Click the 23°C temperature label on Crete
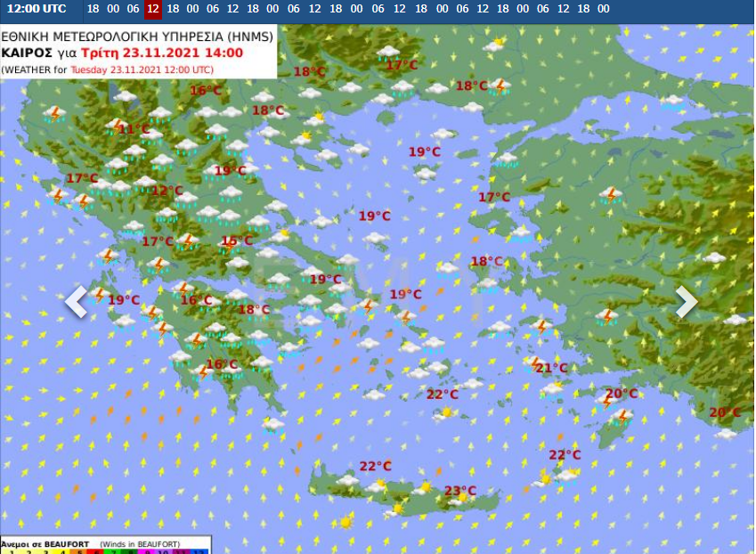Screen dimensions: 756x554 pos(460,491)
